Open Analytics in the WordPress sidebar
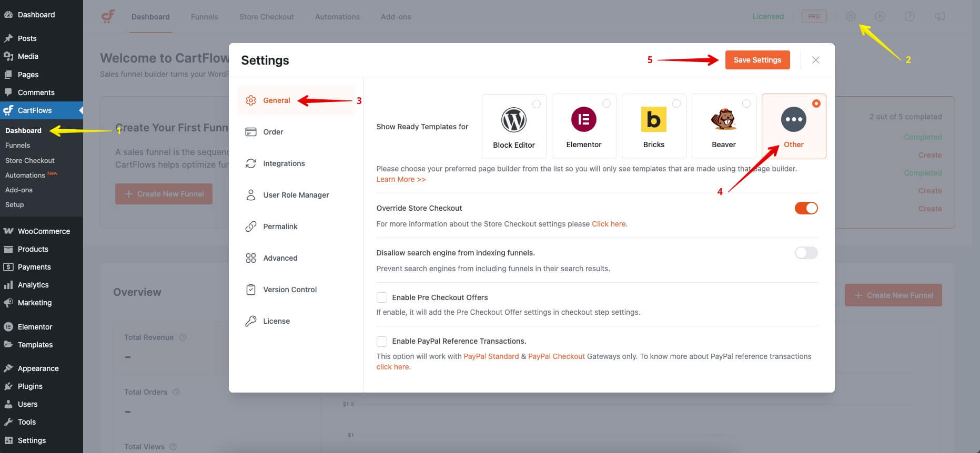This screenshot has width=980, height=453. (42, 285)
